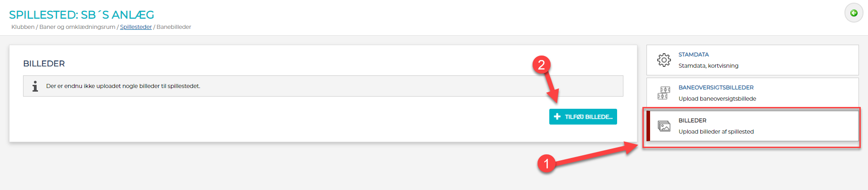Click the Baneoversigtsbilleder pitch layout icon
The width and height of the screenshot is (868, 190).
coord(664,93)
